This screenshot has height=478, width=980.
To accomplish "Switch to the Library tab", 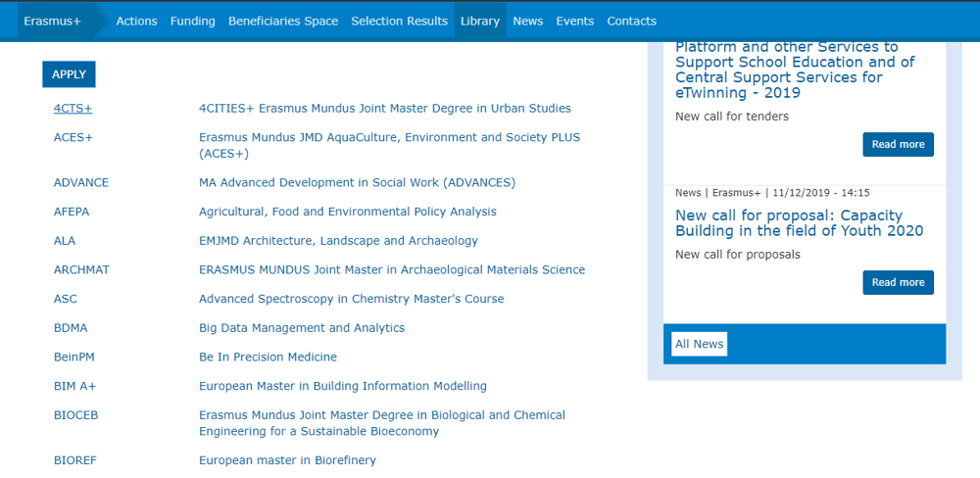I will (480, 21).
